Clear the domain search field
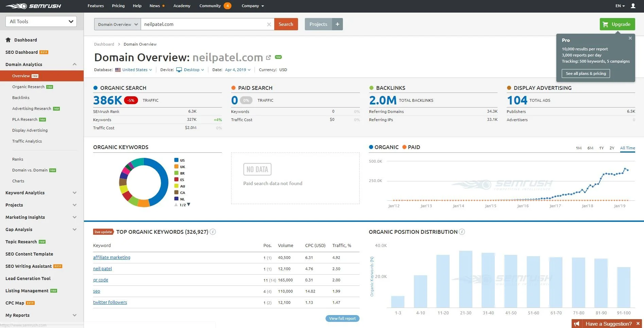This screenshot has height=328, width=644. [x=269, y=24]
